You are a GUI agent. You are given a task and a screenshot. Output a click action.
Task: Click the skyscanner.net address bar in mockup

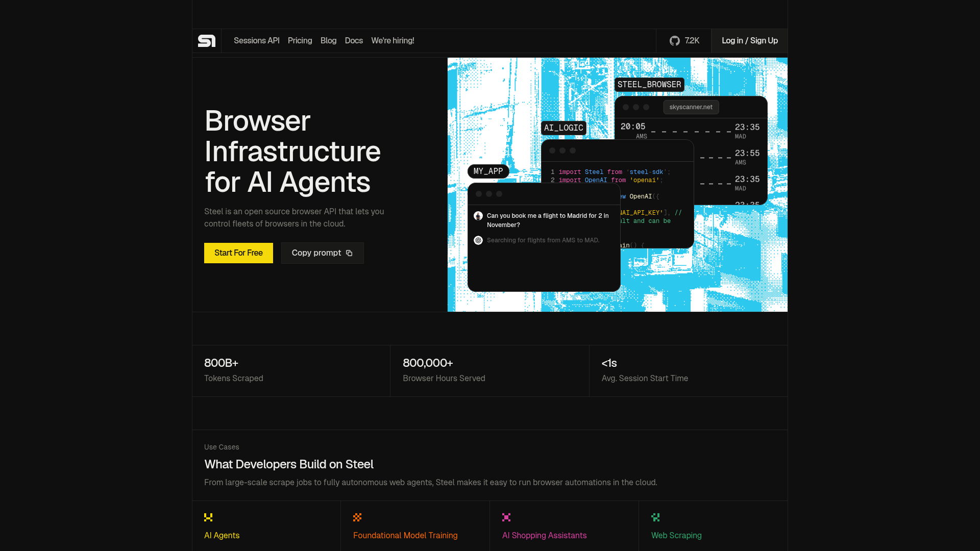click(x=691, y=107)
